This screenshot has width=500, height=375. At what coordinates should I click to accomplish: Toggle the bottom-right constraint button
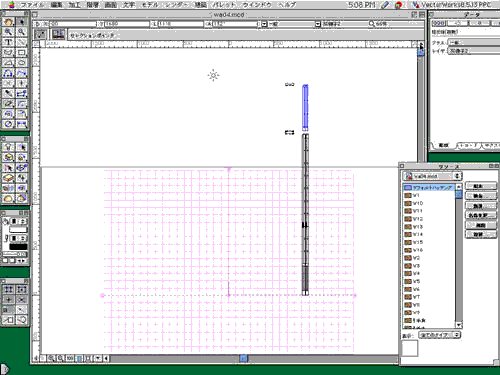pos(21,320)
